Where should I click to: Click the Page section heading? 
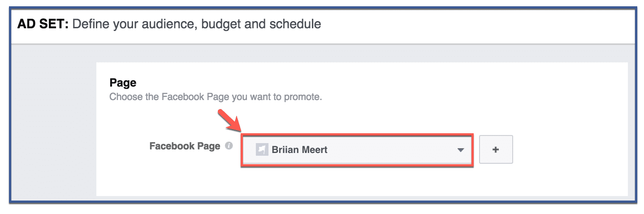[123, 83]
